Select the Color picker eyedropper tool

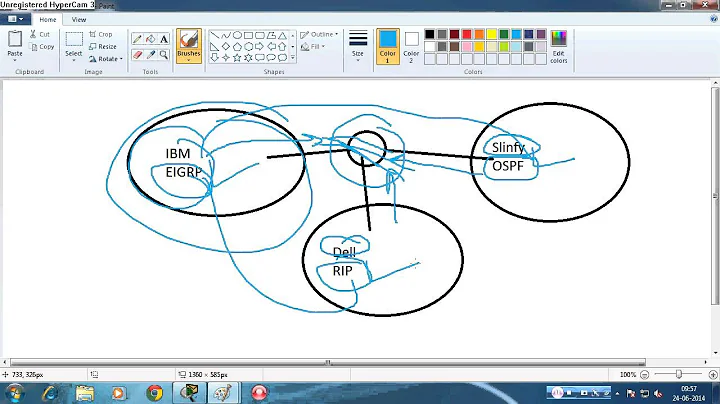point(151,55)
